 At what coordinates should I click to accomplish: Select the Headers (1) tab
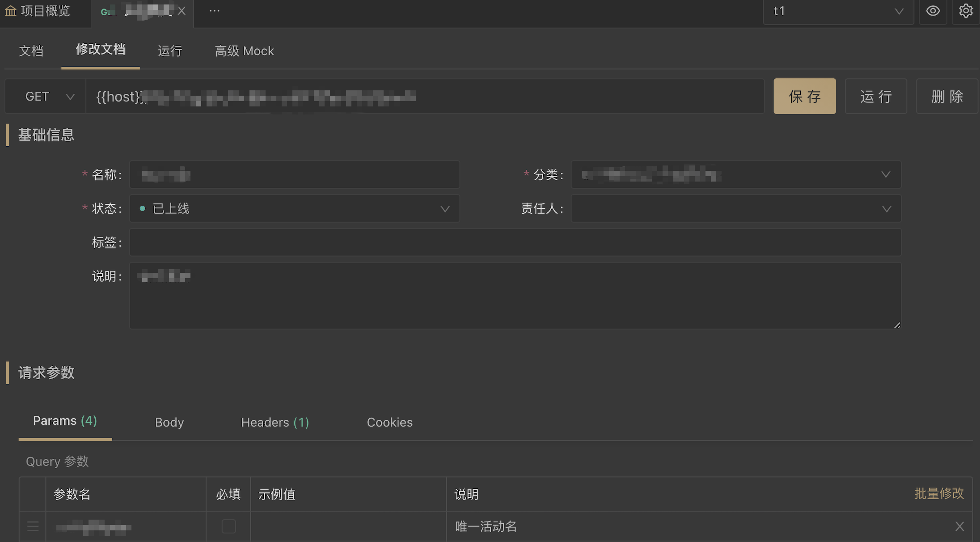275,422
